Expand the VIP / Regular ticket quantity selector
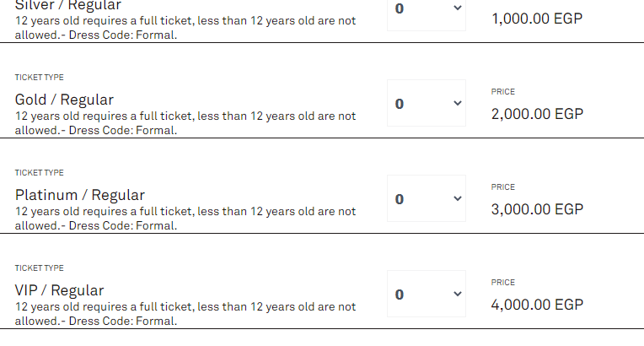644x346 pixels. pyautogui.click(x=427, y=294)
